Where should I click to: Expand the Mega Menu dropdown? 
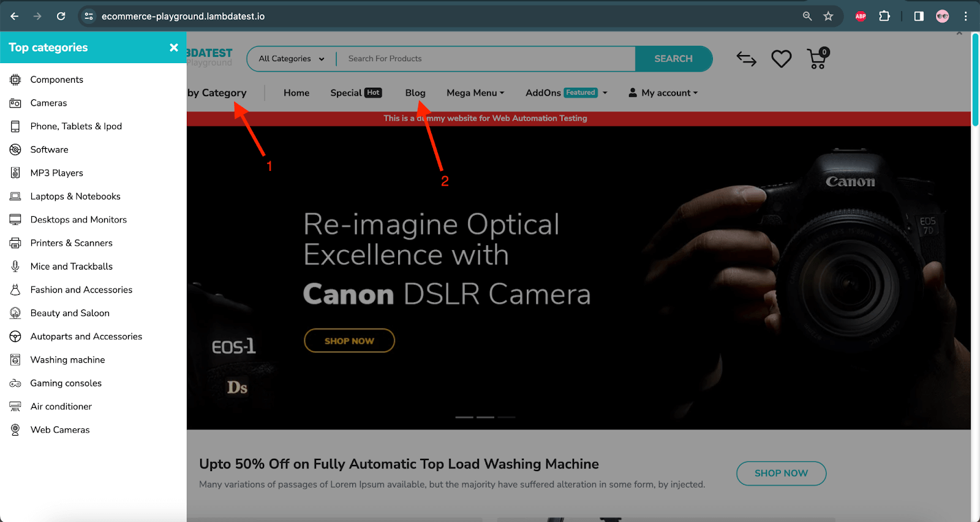(x=475, y=93)
